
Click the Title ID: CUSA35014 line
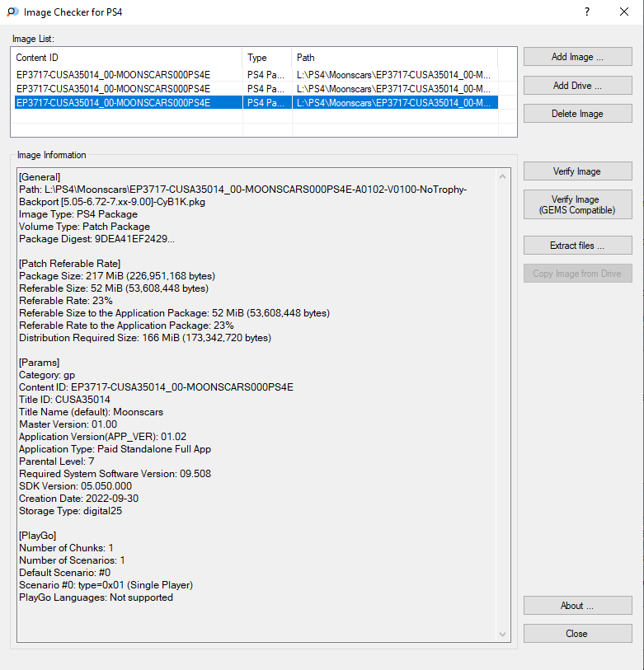pyautogui.click(x=64, y=400)
